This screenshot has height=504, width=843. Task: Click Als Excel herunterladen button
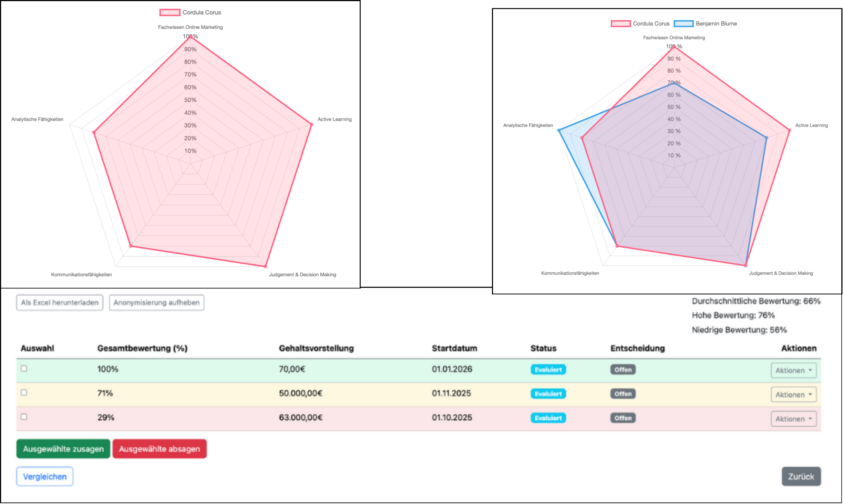[60, 302]
